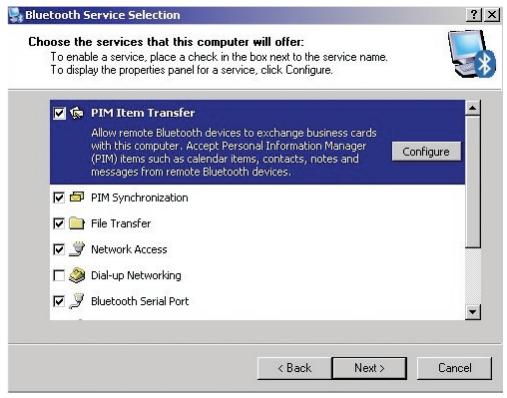507x398 pixels.
Task: Select the Dial-up Networking service row
Action: 257,275
